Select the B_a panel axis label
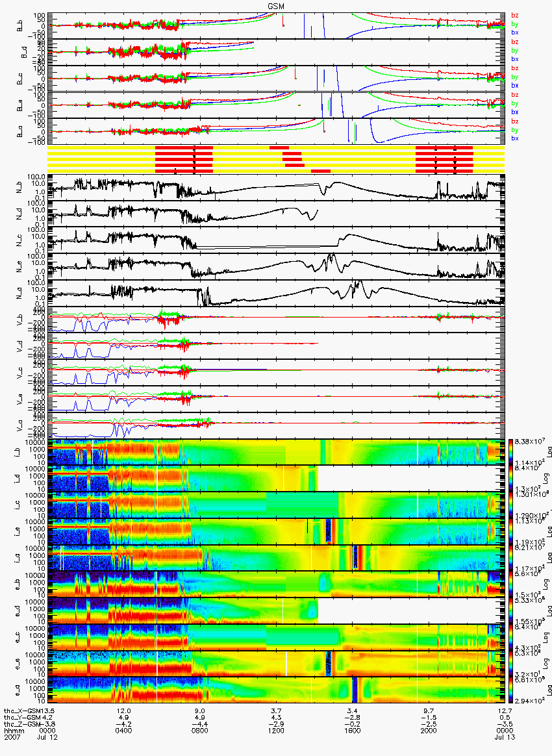Image resolution: width=552 pixels, height=756 pixels. pos(19,132)
